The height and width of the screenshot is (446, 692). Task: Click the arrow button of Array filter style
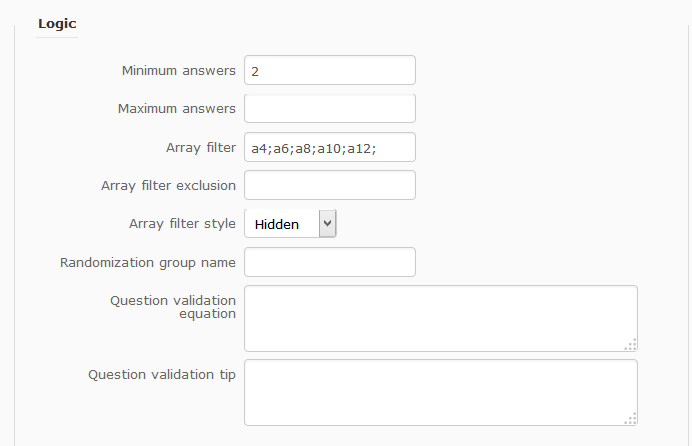327,224
